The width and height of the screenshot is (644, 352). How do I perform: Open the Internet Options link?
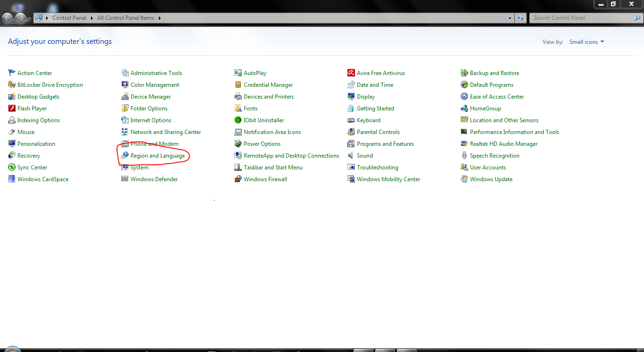pyautogui.click(x=151, y=120)
